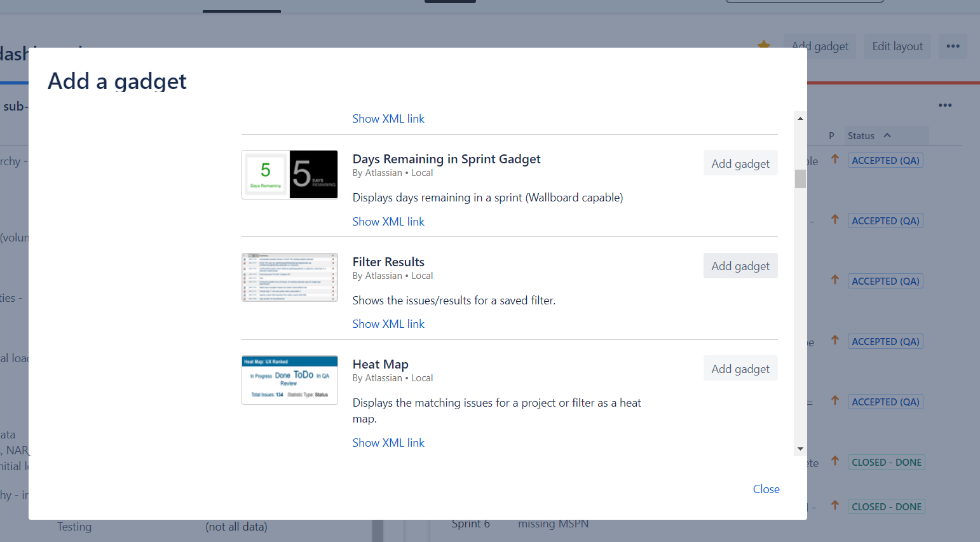980x542 pixels.
Task: Click the topmost Show XML link
Action: [388, 119]
